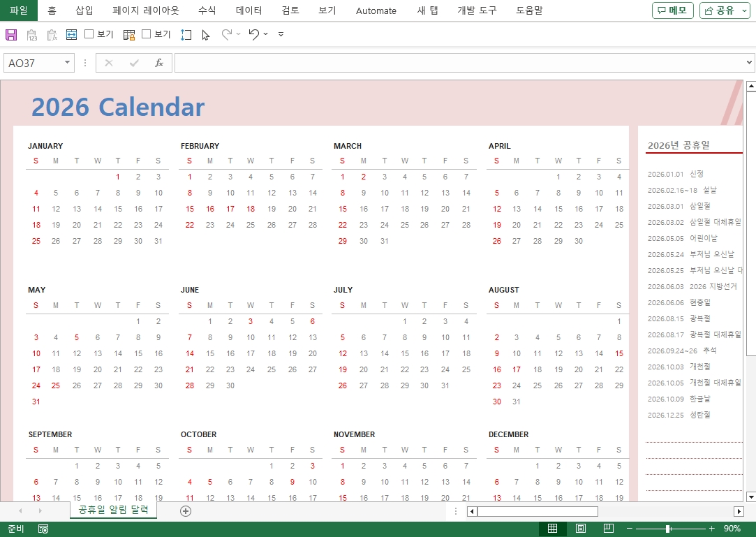The image size is (756, 537).
Task: Click the 90% zoom level
Action: pos(732,529)
